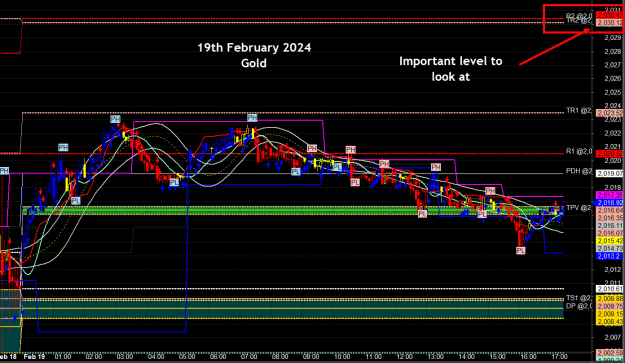Viewport: 625px width, 363px height.
Task: Click the grey 2,014.73 price tag
Action: pos(609,249)
